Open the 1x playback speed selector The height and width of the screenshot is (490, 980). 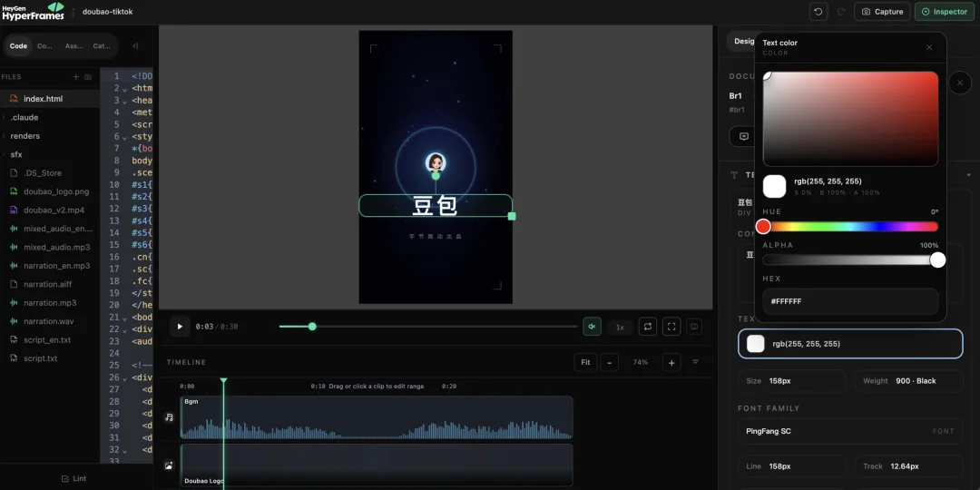620,327
